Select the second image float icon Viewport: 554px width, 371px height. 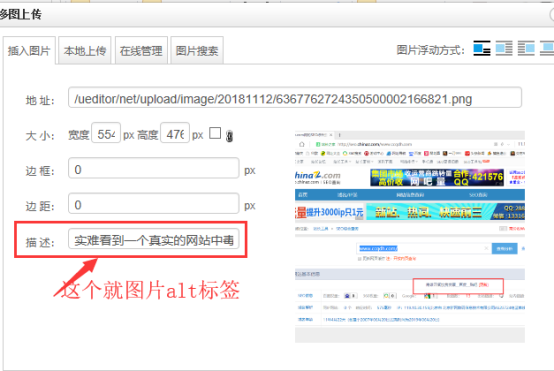tap(504, 48)
